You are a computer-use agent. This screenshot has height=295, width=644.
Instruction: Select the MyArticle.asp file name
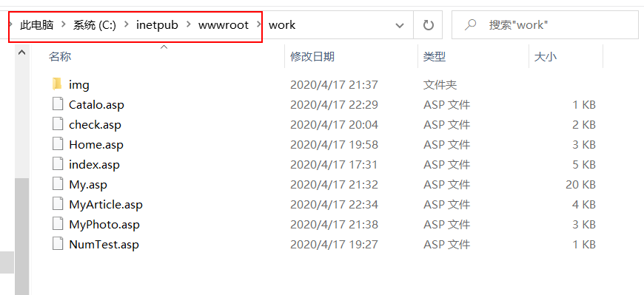pos(106,205)
